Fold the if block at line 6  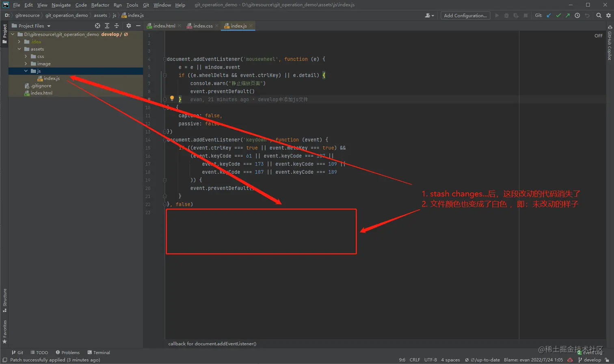pos(164,75)
